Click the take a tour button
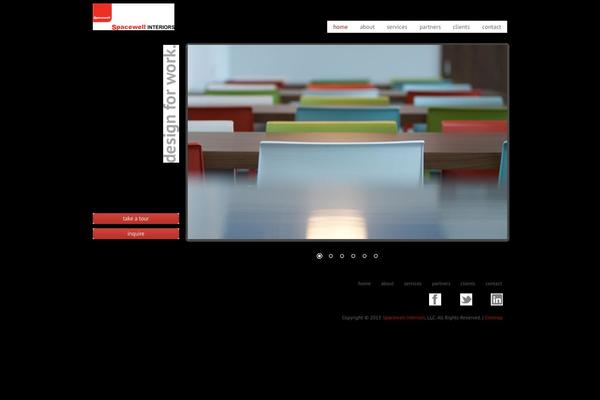The width and height of the screenshot is (600, 400). tap(136, 219)
